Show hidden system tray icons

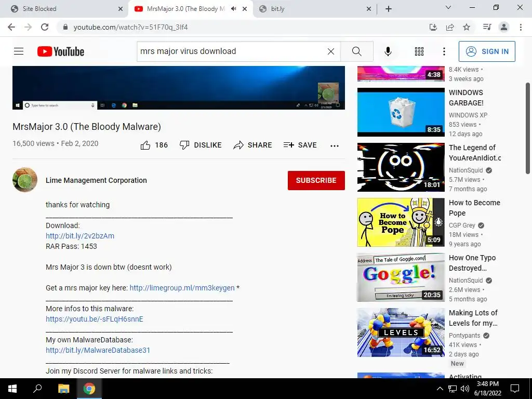[440, 389]
